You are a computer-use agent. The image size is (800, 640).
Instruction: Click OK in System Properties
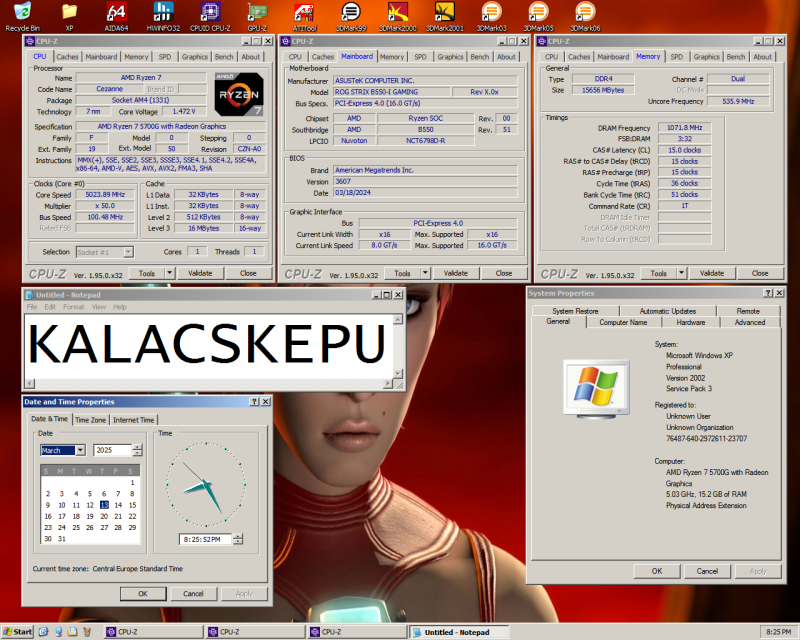point(657,571)
